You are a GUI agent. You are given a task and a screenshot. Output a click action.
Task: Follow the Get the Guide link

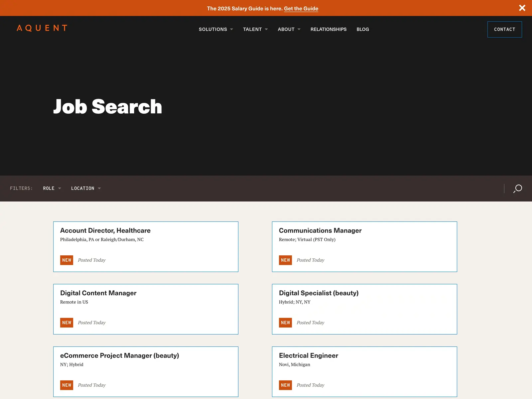[301, 8]
